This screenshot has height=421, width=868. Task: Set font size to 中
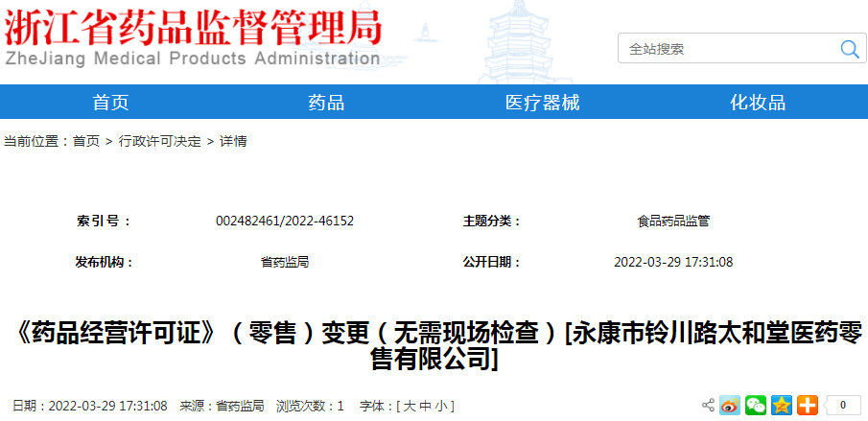(x=425, y=406)
